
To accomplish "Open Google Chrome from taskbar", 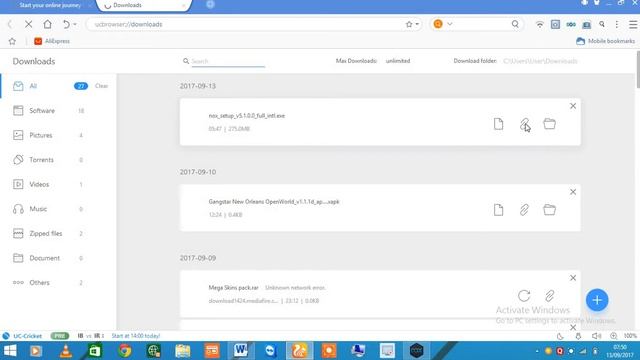I will 125,351.
